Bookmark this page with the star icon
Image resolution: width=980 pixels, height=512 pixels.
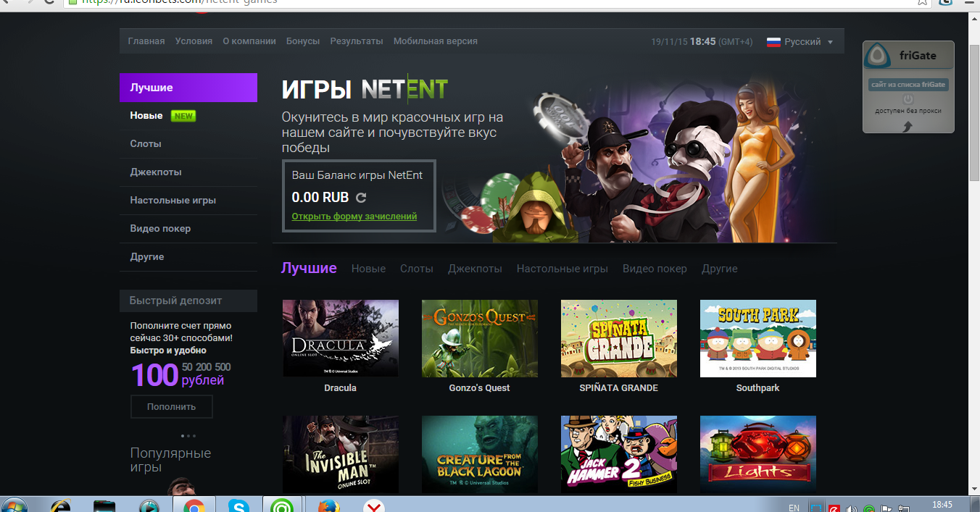point(922,2)
